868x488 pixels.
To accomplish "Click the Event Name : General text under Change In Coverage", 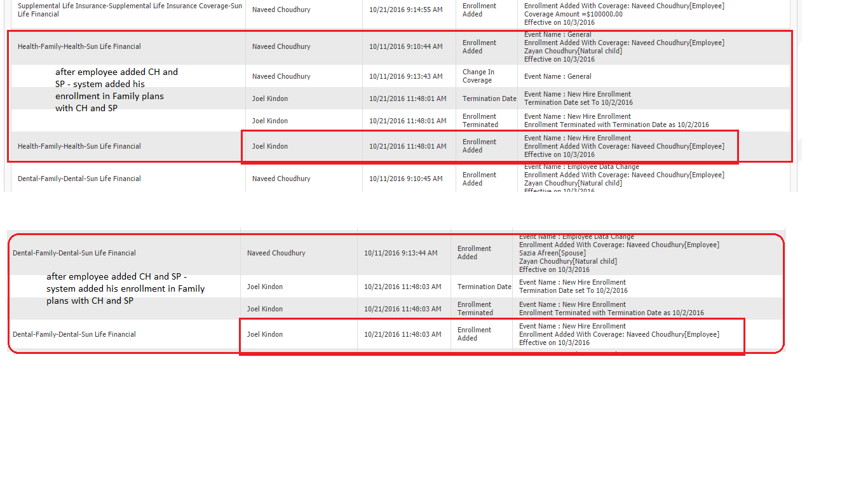I will (x=557, y=76).
